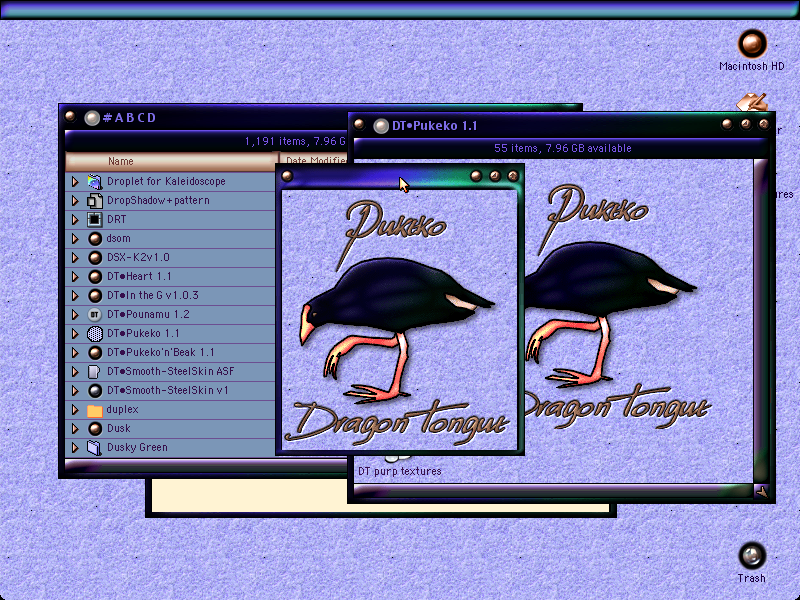Viewport: 800px width, 600px height.
Task: Select the DT•In the G v1.0.3 icon
Action: (94, 295)
